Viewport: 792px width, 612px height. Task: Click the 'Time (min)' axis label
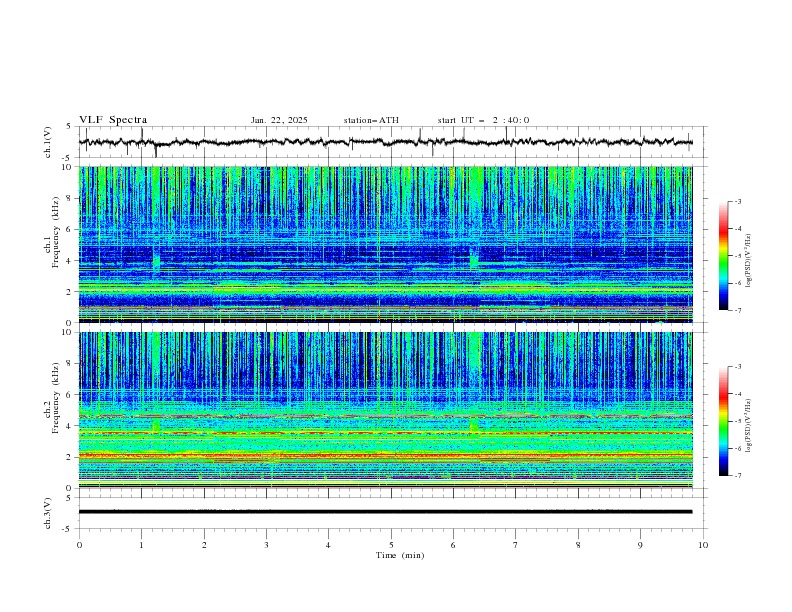[x=400, y=555]
